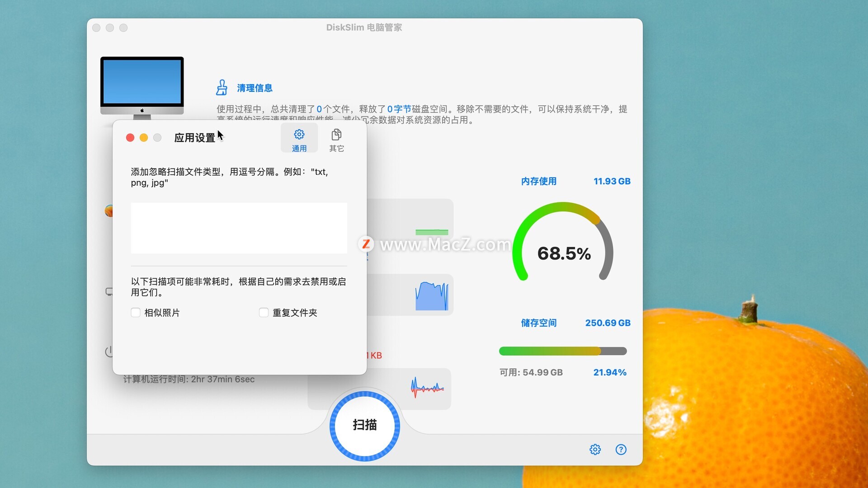Select the 应用设置 window title

[195, 138]
